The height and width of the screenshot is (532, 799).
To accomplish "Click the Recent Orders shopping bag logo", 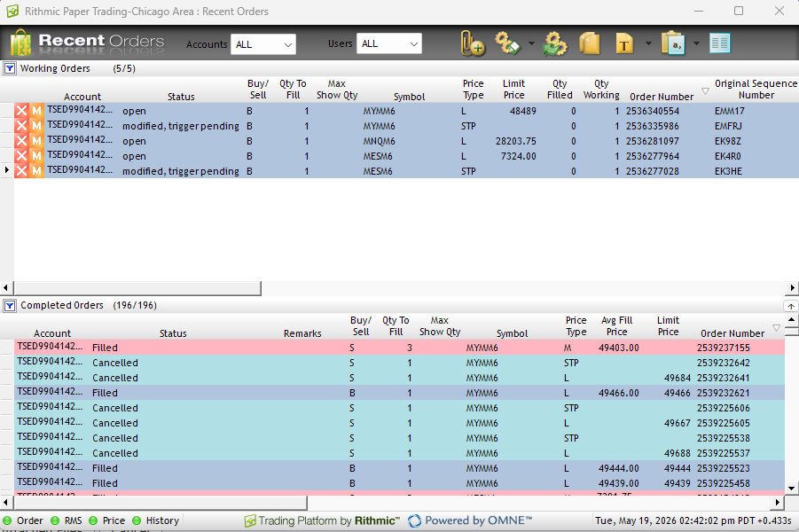I will coord(20,43).
